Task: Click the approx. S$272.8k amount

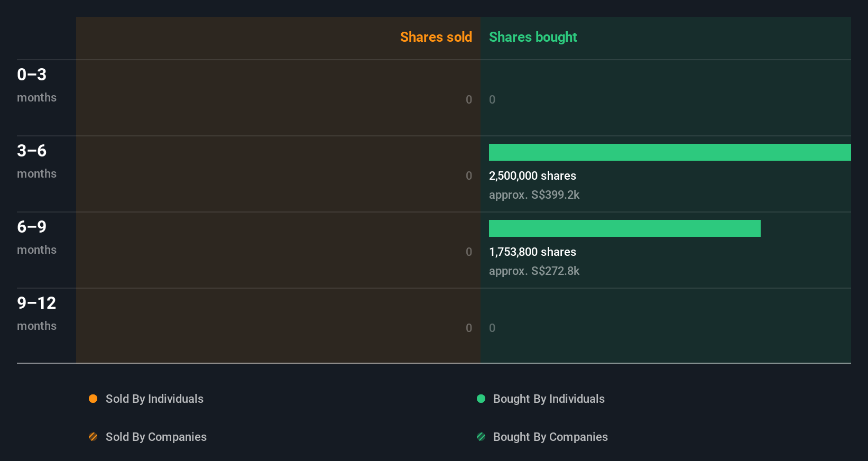Action: 534,271
